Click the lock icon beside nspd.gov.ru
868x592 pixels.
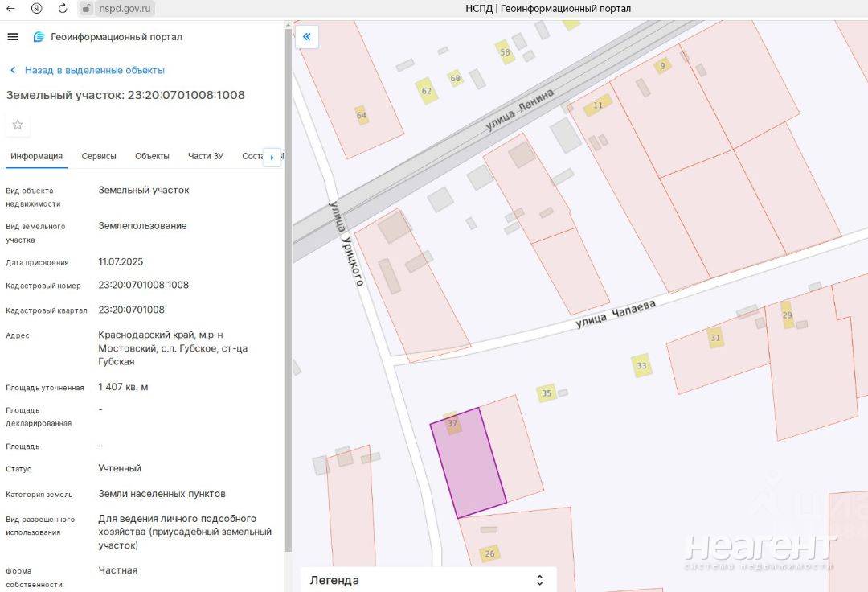click(87, 9)
